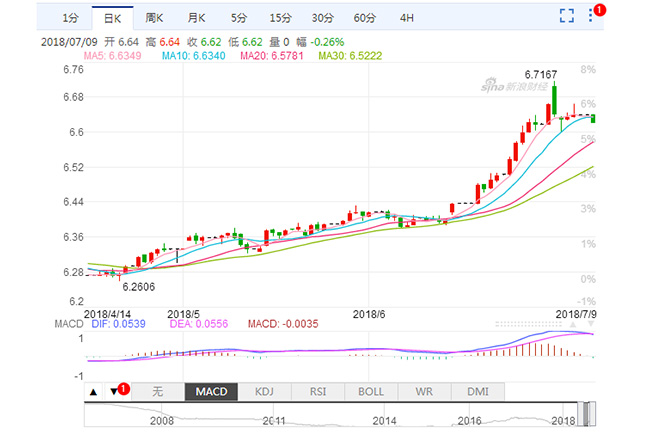This screenshot has width=650, height=433.
Task: Switch to the 5分 interval tab
Action: click(x=239, y=18)
